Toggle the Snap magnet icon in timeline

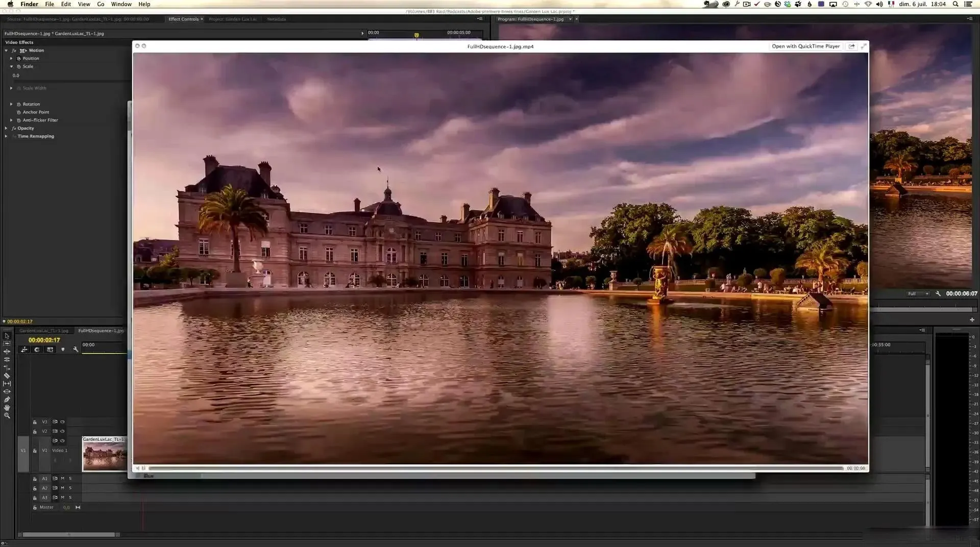point(37,350)
